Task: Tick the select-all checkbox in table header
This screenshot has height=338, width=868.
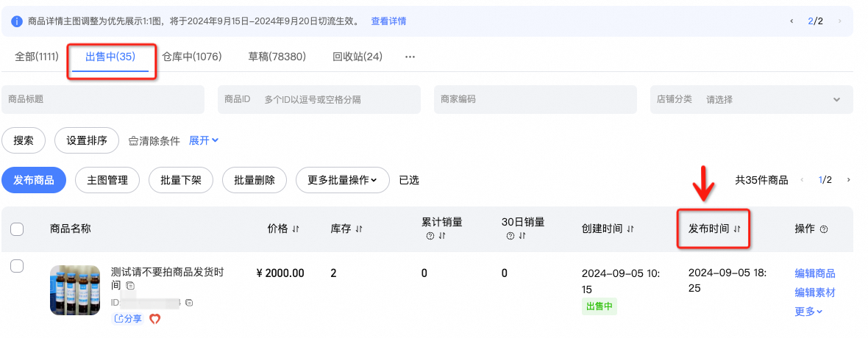Action: pyautogui.click(x=17, y=229)
